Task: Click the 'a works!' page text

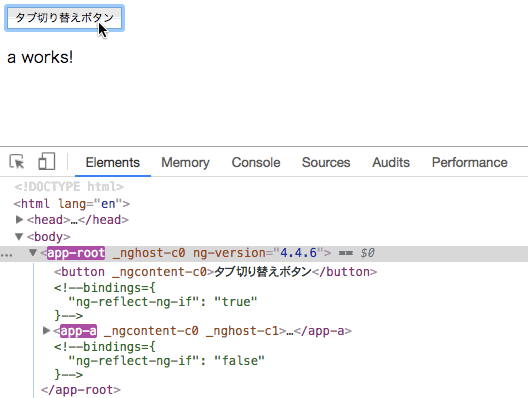Action: (40, 57)
